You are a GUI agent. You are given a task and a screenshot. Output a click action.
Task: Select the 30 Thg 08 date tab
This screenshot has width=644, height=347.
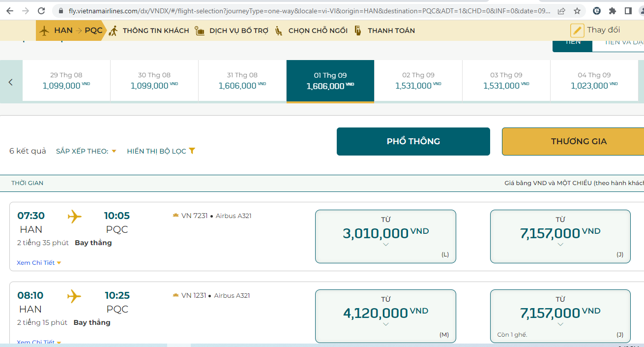point(154,81)
